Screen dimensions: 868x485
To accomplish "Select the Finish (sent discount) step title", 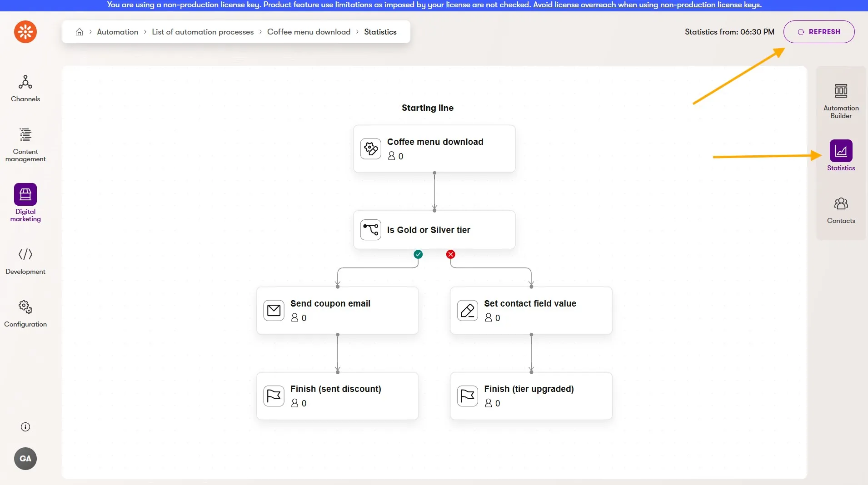I will pos(336,389).
